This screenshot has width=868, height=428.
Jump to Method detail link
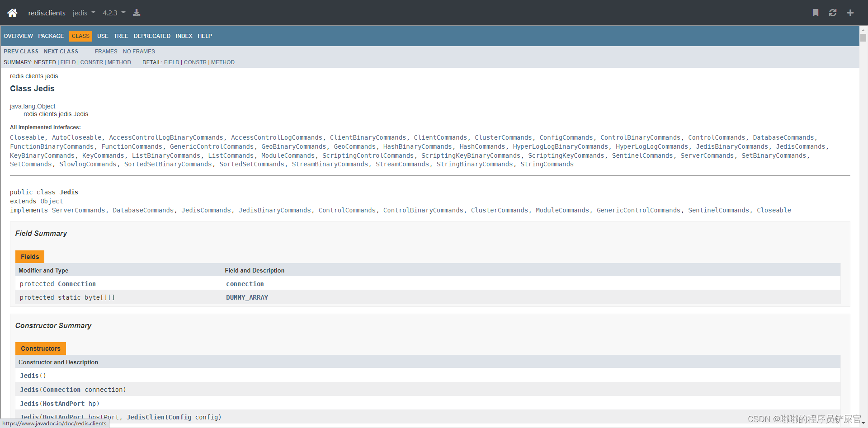pyautogui.click(x=223, y=62)
